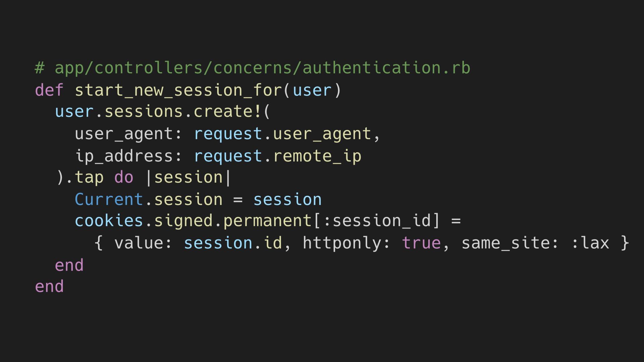Click the 'user_agent:' hash key
The image size is (644, 362).
tap(128, 134)
